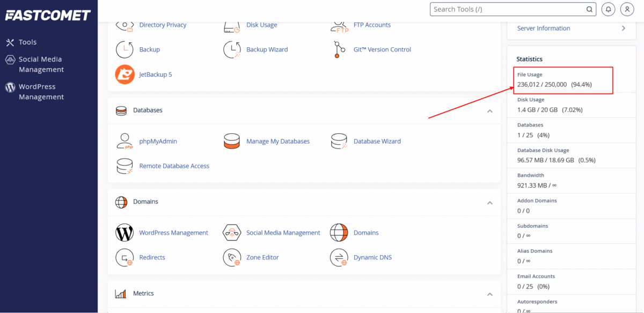Select Social Media Management in sidebar
The image size is (644, 313).
(x=41, y=64)
